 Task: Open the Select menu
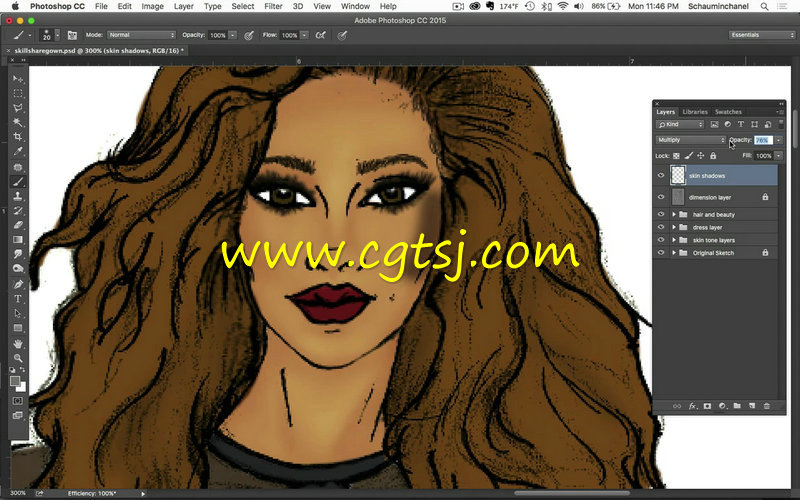242,6
